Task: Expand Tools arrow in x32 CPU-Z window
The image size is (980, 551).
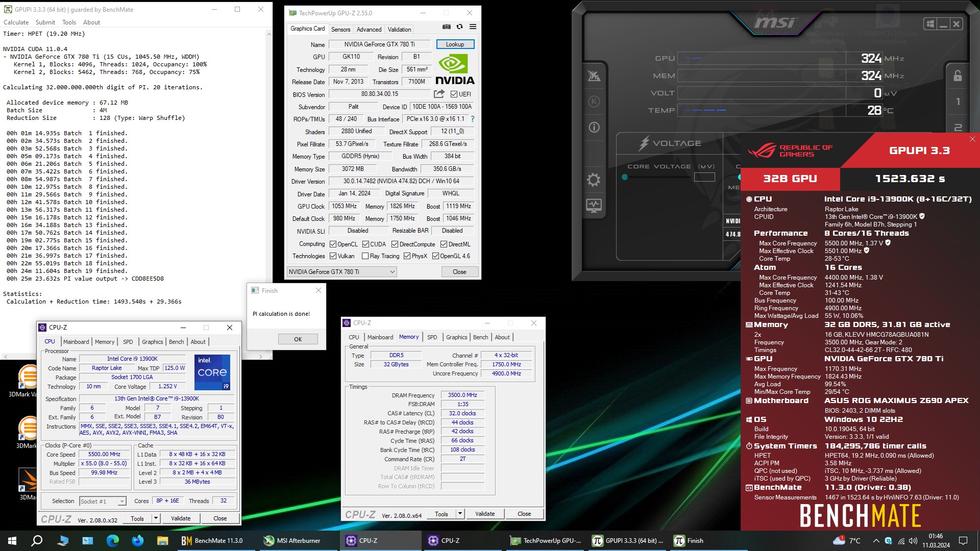Action: (156, 518)
